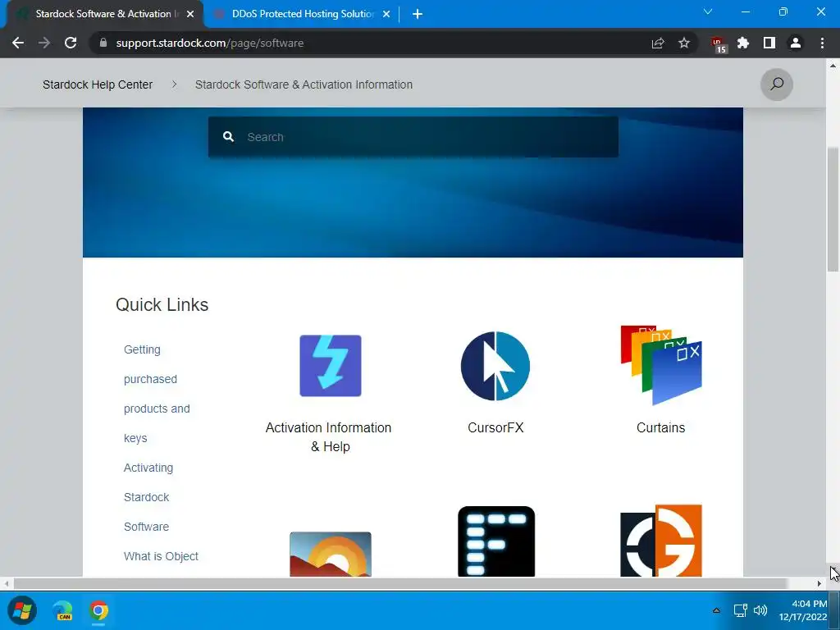Click the orange G product icon
This screenshot has height=630, width=840.
[661, 541]
